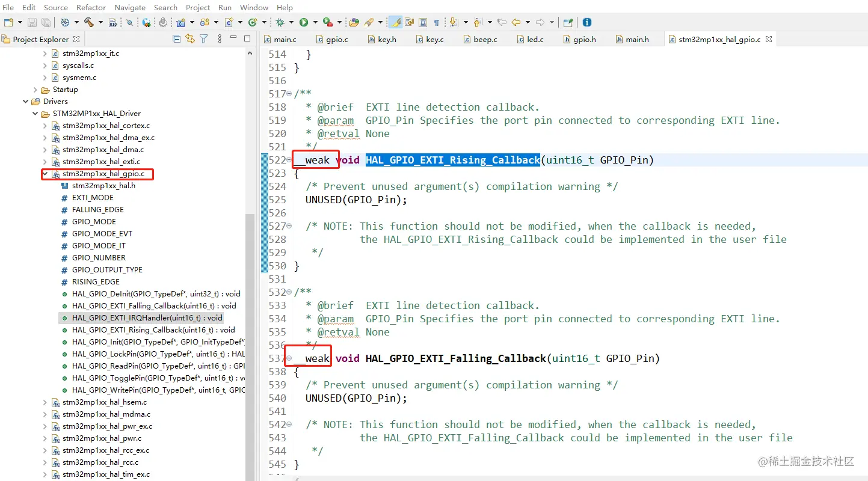Select syscalls.c in Project Explorer
The image size is (868, 481).
[x=78, y=66]
